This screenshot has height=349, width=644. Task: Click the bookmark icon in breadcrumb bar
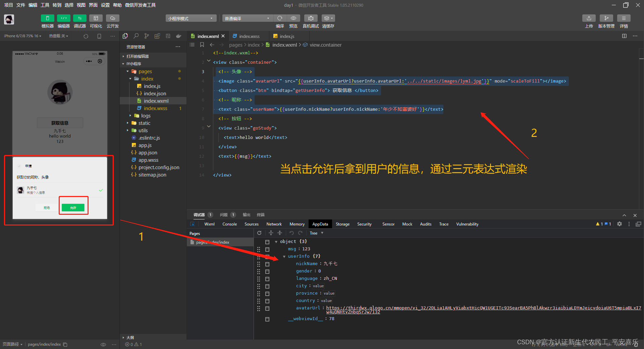click(202, 45)
